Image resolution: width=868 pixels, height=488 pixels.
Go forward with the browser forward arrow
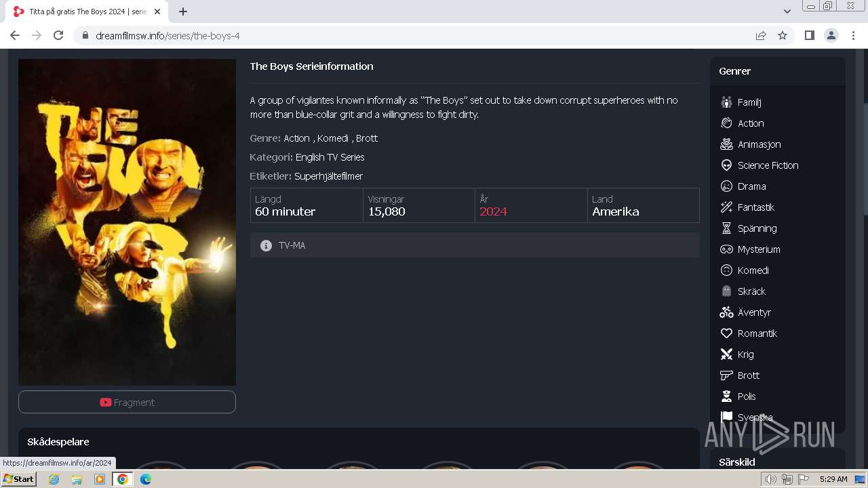click(x=37, y=35)
